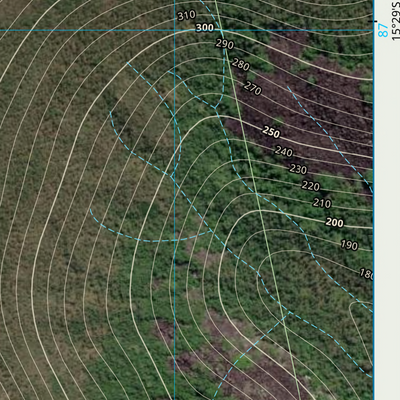Click the 270 contour label
Viewport: 400px width, 400px height.
point(253,88)
